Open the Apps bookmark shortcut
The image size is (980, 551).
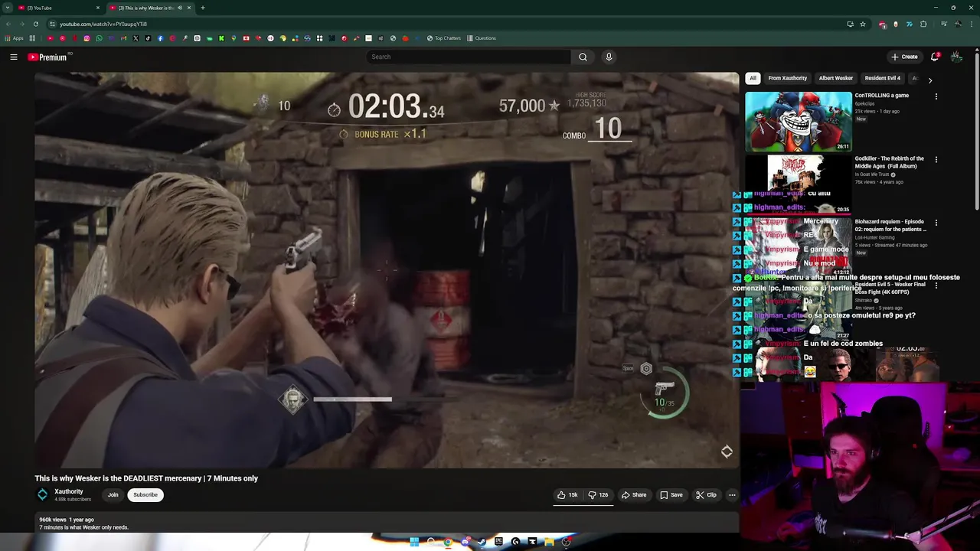[x=14, y=38]
